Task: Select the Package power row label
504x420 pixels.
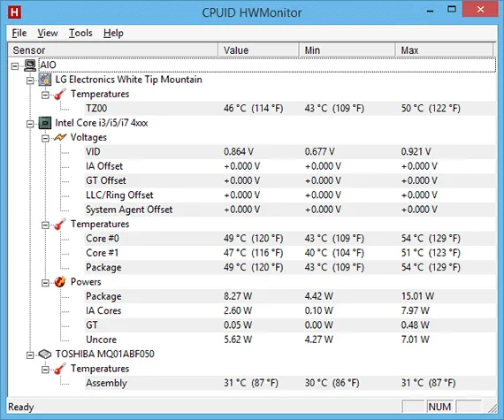Action: point(103,296)
